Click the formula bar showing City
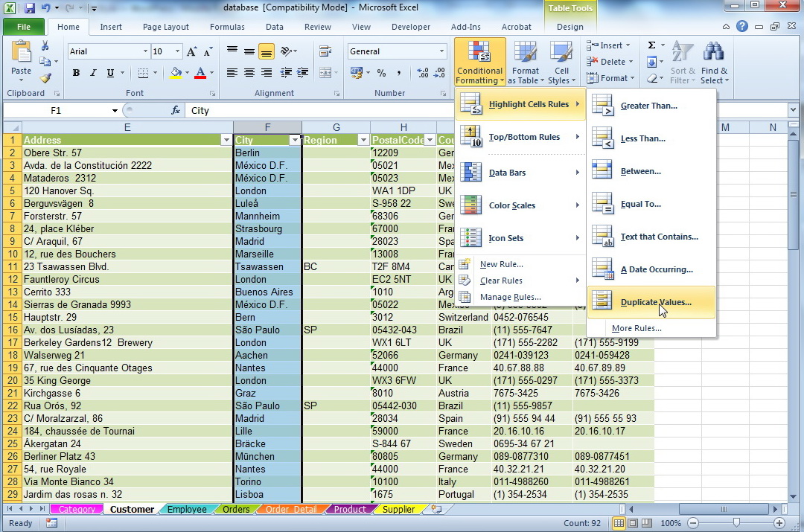Image resolution: width=804 pixels, height=532 pixels. tap(320, 111)
